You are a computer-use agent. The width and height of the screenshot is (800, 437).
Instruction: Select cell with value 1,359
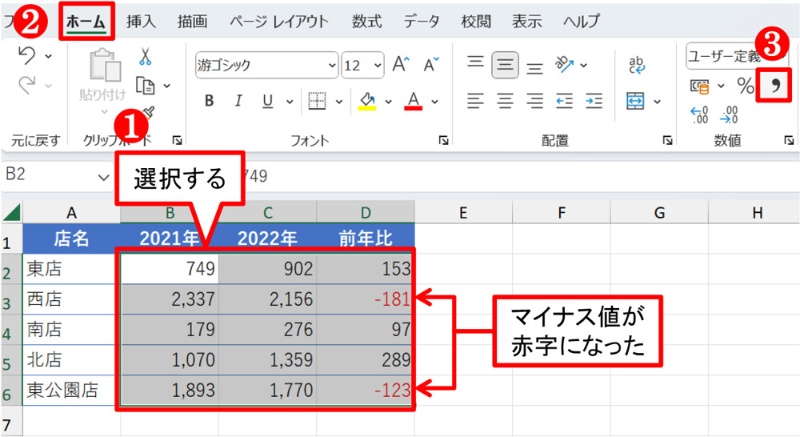coord(267,360)
